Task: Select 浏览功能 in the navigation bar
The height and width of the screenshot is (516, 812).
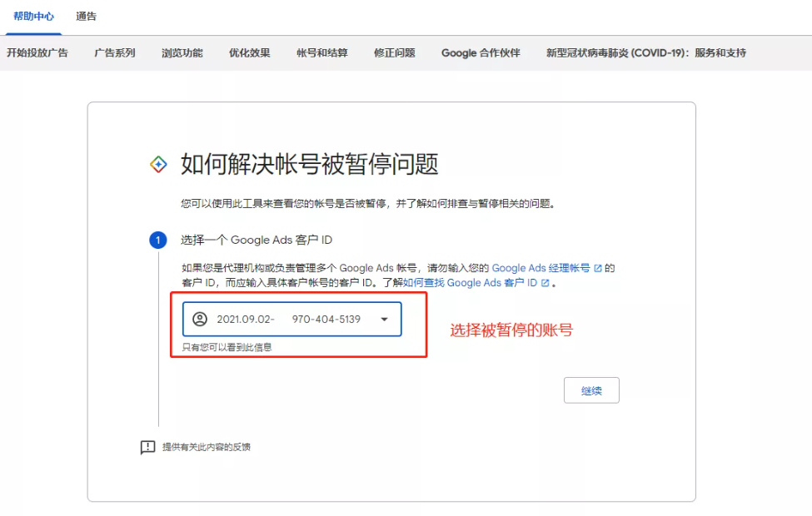Action: [x=182, y=53]
